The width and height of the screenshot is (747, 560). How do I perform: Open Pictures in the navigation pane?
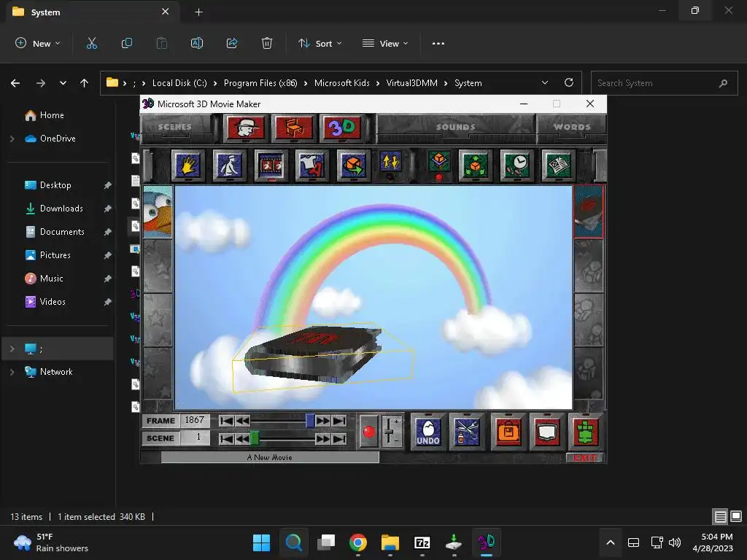click(55, 255)
